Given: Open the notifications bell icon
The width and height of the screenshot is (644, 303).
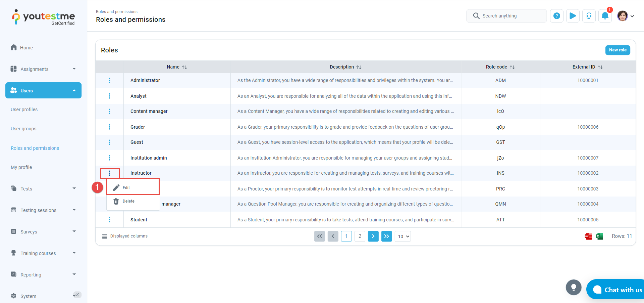Looking at the screenshot, I should tap(605, 16).
